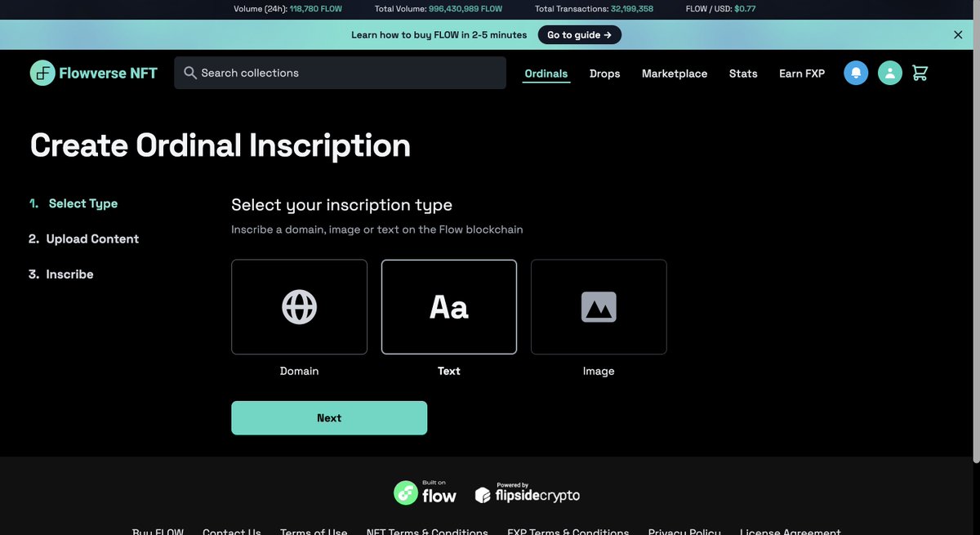The height and width of the screenshot is (535, 980).
Task: Select the Domain globe inscription icon
Action: point(299,306)
